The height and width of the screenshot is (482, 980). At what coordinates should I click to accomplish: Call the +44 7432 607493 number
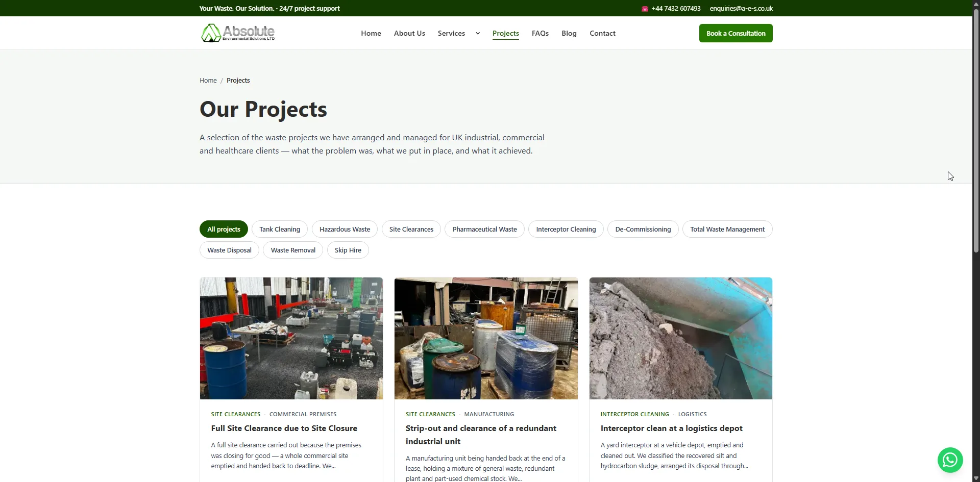pos(676,9)
